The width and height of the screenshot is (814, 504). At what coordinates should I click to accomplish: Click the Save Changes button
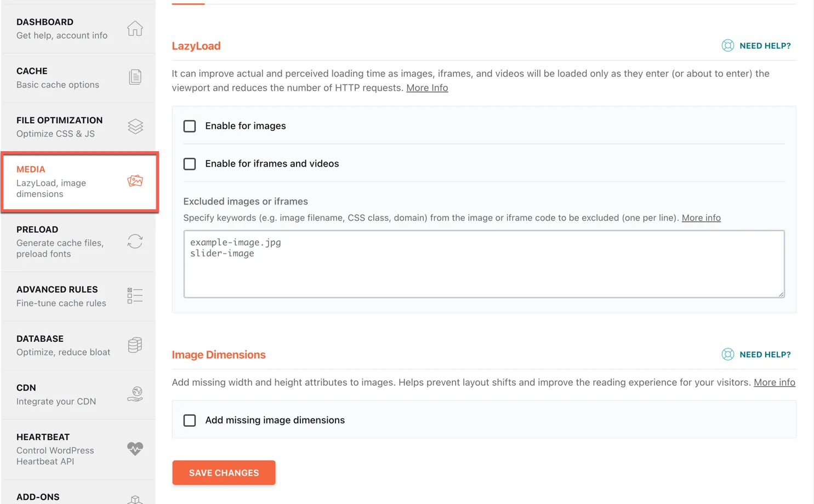click(224, 472)
